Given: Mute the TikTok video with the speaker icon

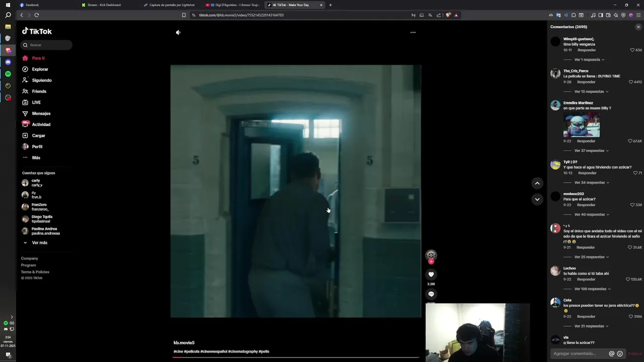Looking at the screenshot, I should [178, 32].
